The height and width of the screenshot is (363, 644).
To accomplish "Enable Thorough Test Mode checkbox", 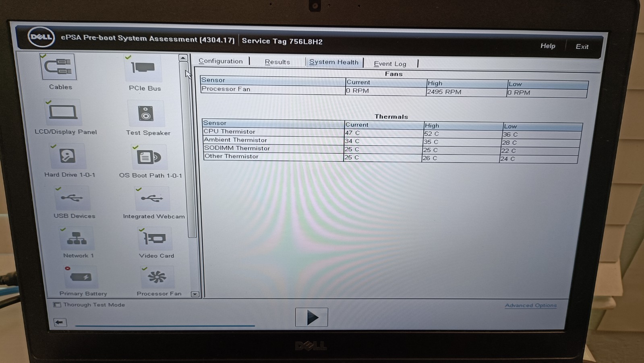I will pyautogui.click(x=57, y=305).
